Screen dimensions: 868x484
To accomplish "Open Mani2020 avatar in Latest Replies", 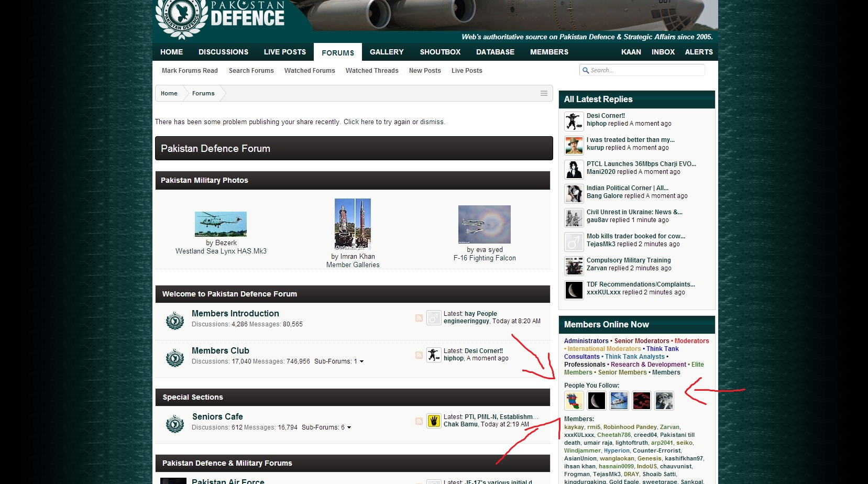I will click(574, 169).
